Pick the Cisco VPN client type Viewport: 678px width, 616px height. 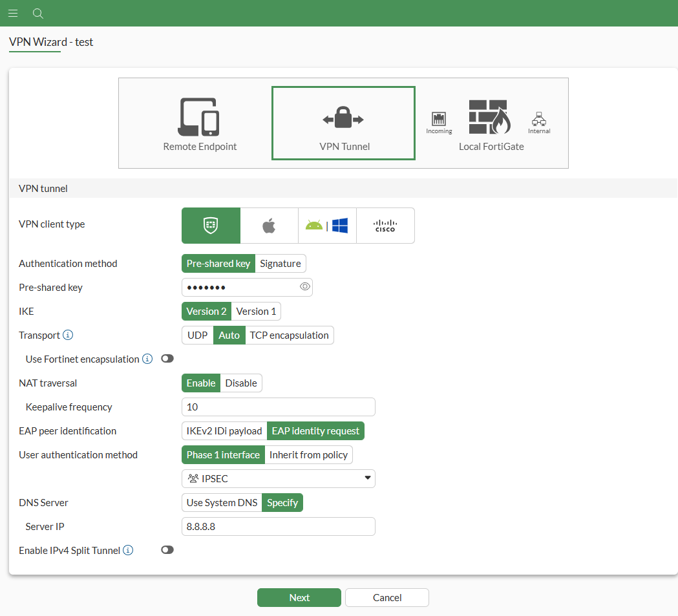pyautogui.click(x=385, y=225)
